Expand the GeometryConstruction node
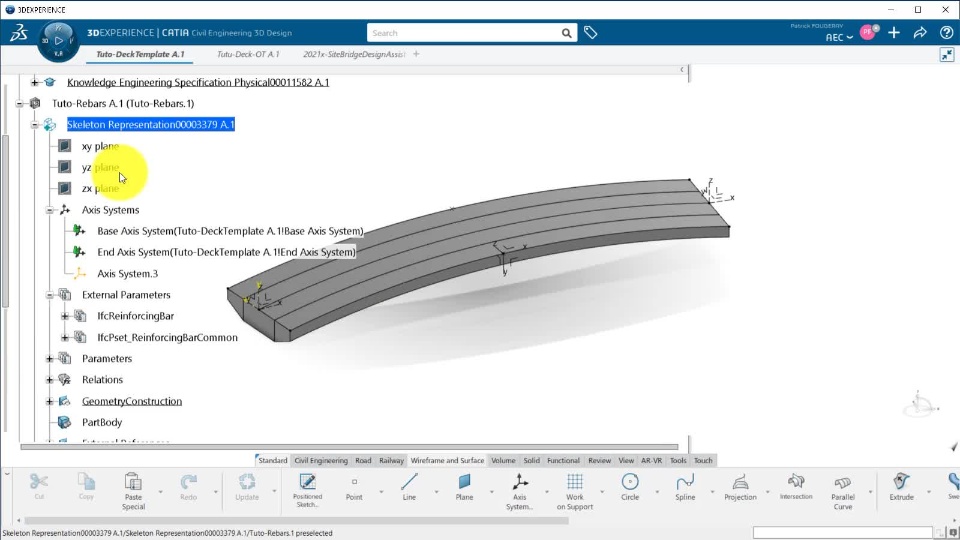960x540 pixels. coord(50,401)
